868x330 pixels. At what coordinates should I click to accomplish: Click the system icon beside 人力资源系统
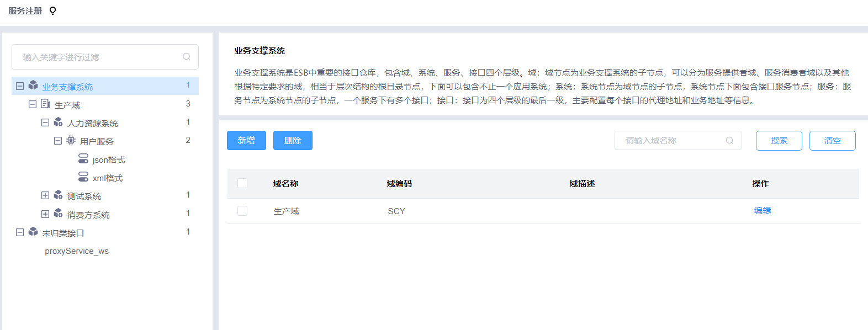[x=59, y=122]
